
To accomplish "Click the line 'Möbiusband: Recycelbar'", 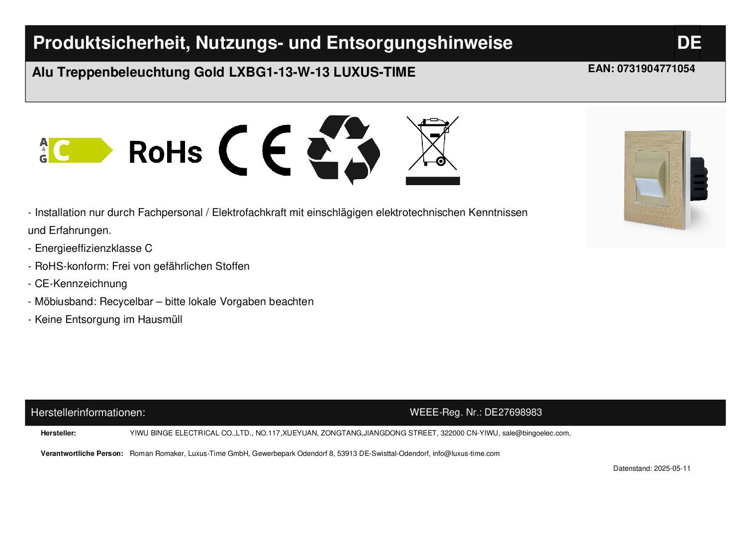I will (x=171, y=302).
